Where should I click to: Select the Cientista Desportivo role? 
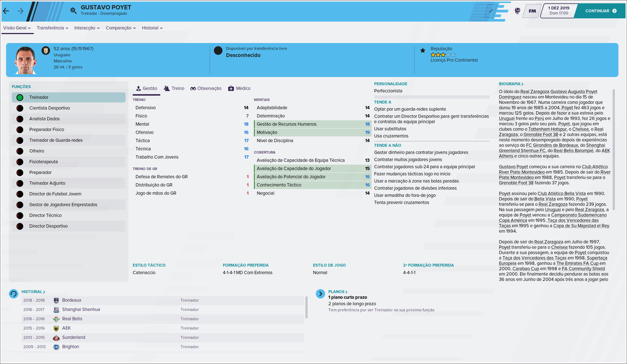click(x=69, y=108)
